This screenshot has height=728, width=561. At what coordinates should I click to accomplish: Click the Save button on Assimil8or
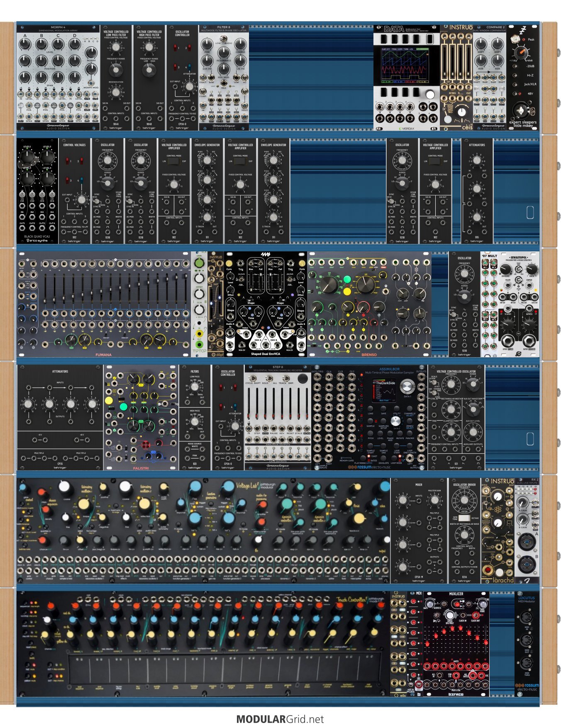[x=383, y=409]
